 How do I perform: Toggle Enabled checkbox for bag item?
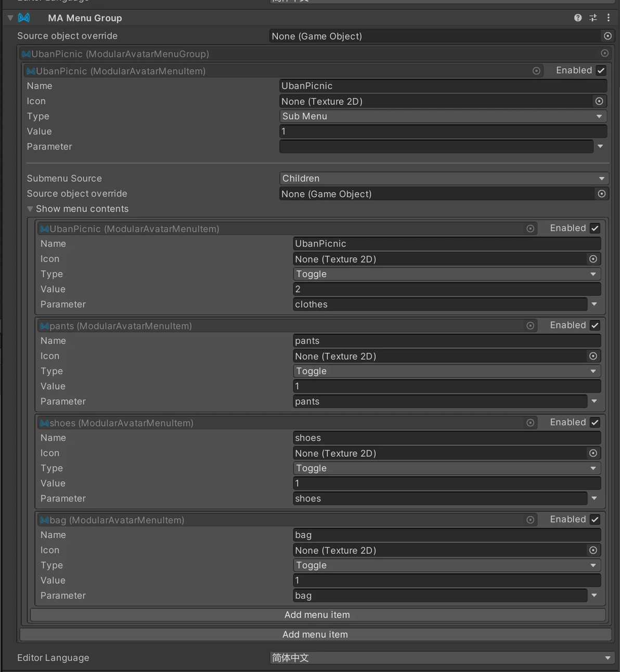(x=595, y=520)
